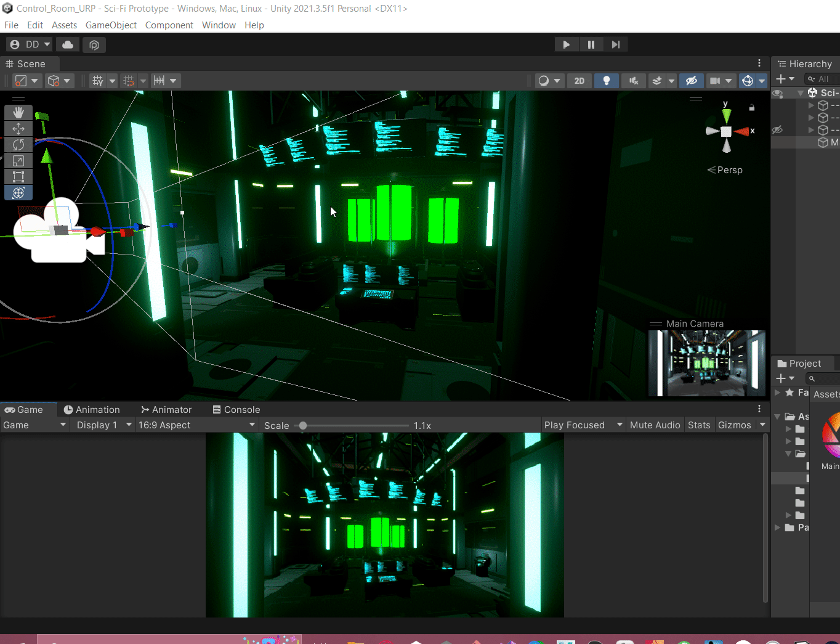Toggle 2D view mode in Scene
The height and width of the screenshot is (644, 840).
tap(579, 81)
